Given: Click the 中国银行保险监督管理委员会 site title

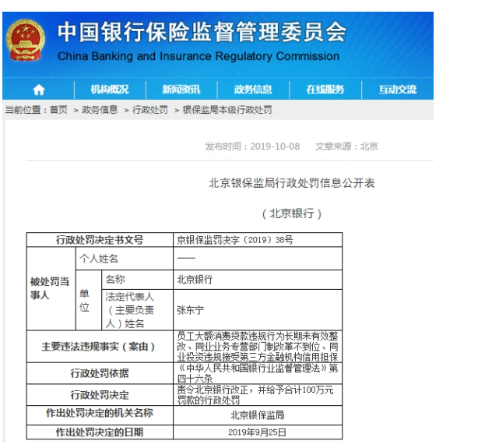Looking at the screenshot, I should (x=202, y=32).
